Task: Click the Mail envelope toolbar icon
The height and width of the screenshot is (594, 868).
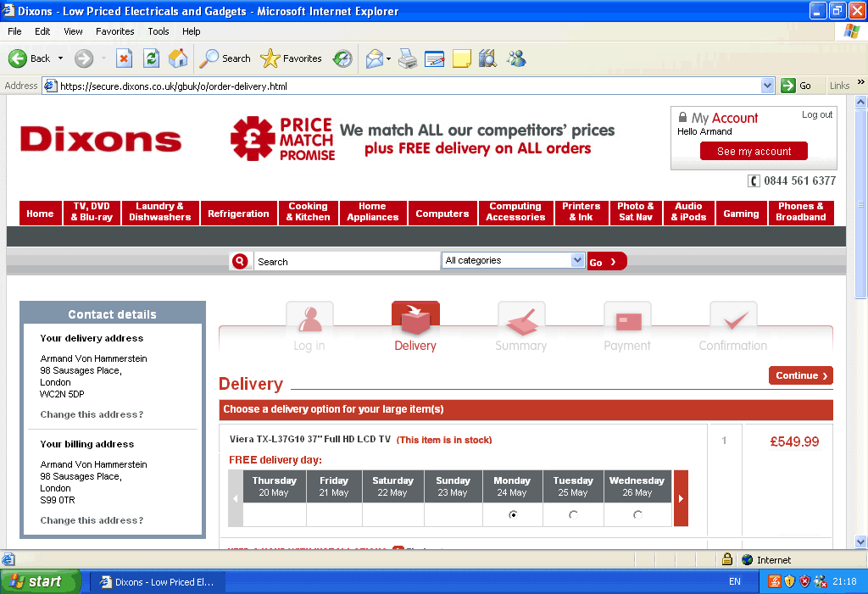Action: pos(375,58)
